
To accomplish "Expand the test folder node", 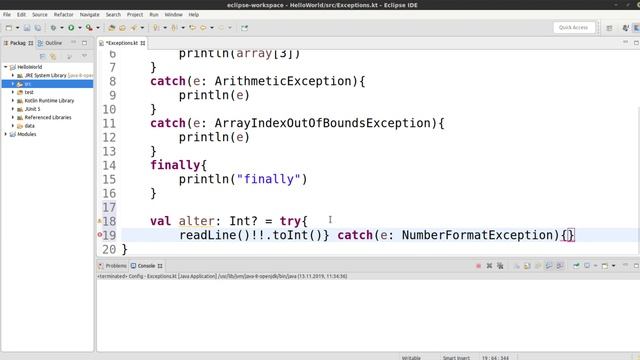I will (x=13, y=92).
